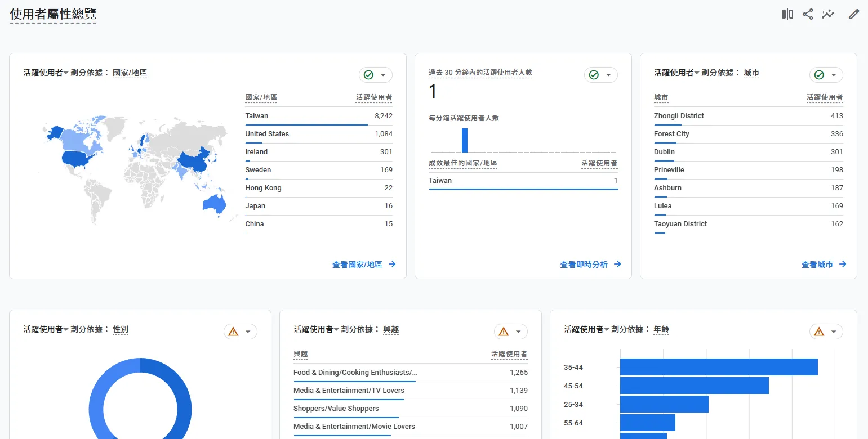This screenshot has width=868, height=439.
Task: Follow the arrow next to 查看城市
Action: pyautogui.click(x=843, y=264)
